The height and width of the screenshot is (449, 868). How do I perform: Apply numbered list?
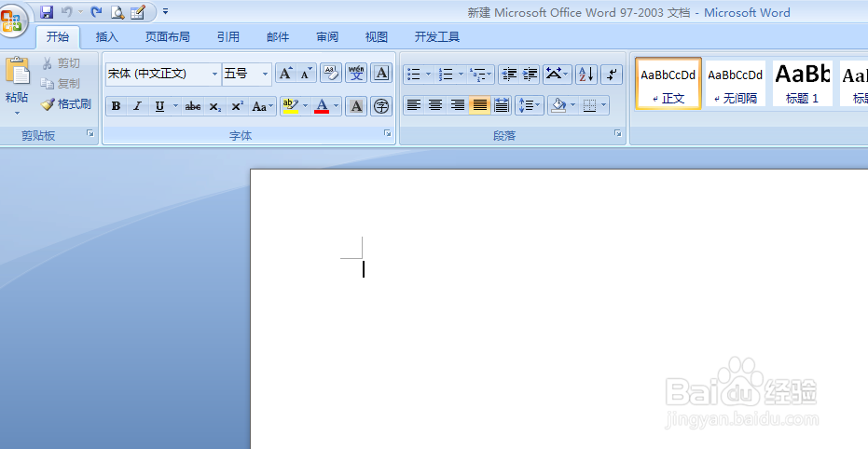coord(446,75)
